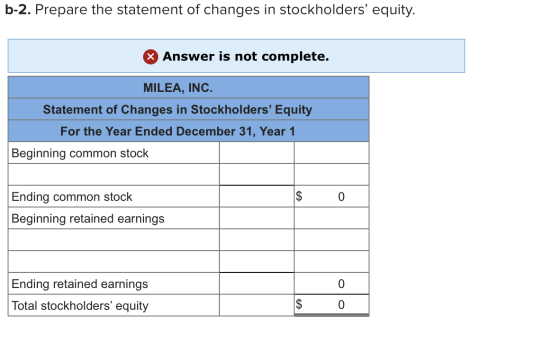Open blank row label below Beginning common stock
The width and height of the screenshot is (560, 361).
coord(114,175)
